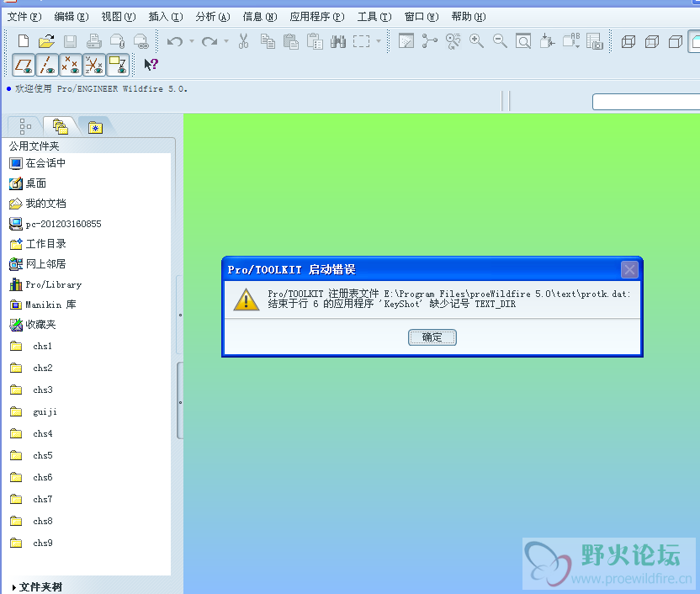The image size is (700, 594).
Task: Open the 编辑(E) menu
Action: pos(72,17)
